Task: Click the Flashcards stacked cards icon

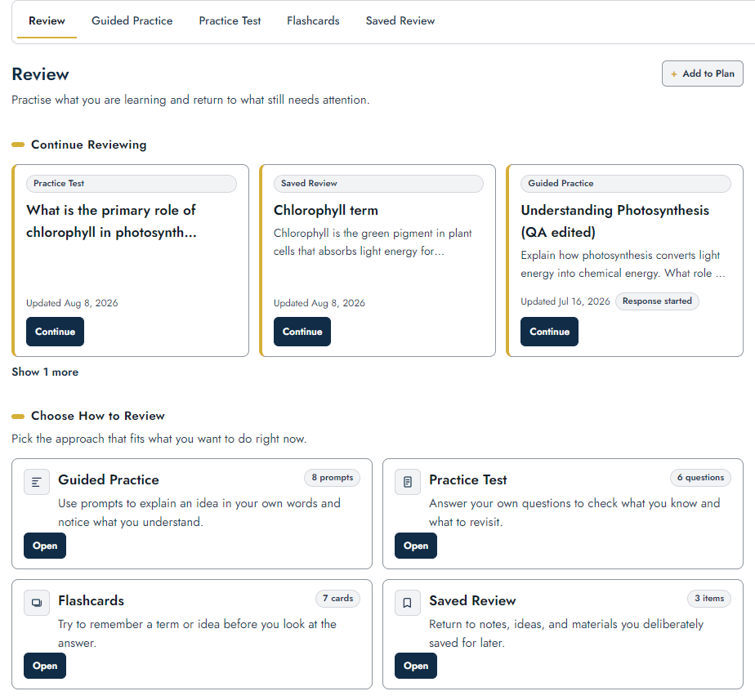Action: 37,603
